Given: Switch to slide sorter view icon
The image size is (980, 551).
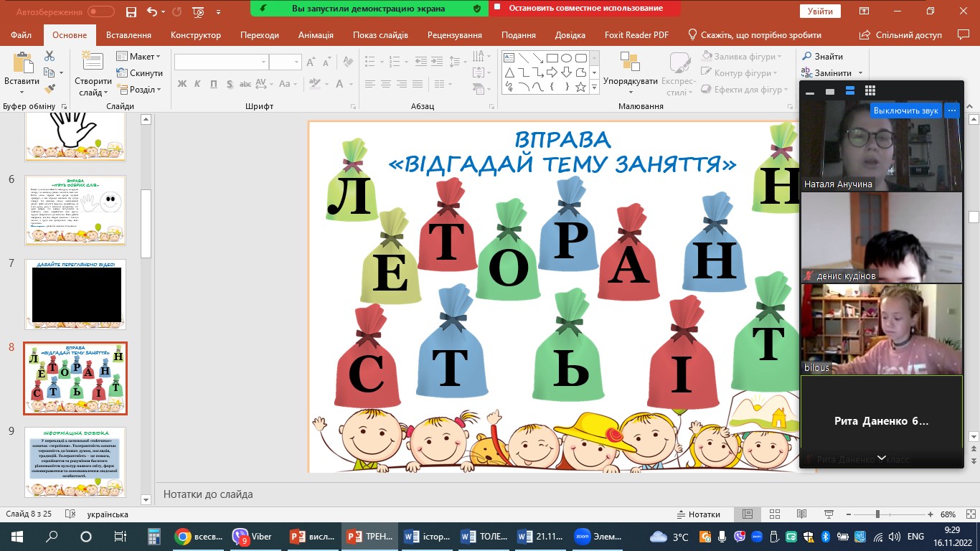Looking at the screenshot, I should [x=773, y=514].
